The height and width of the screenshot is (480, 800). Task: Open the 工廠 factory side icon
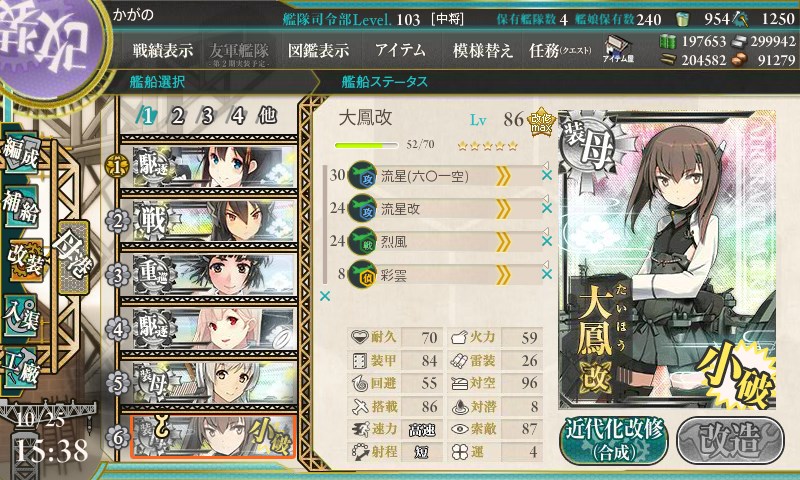pyautogui.click(x=21, y=368)
